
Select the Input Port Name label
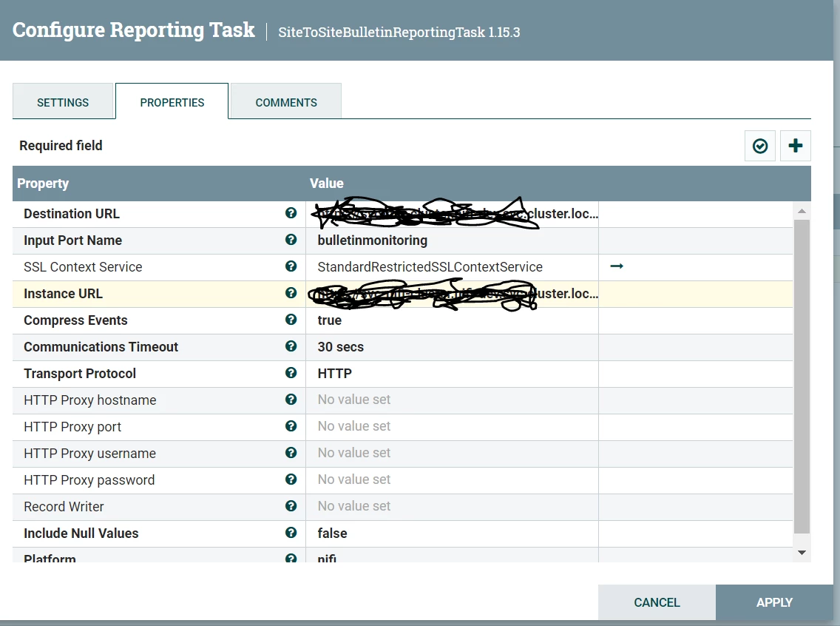point(73,240)
